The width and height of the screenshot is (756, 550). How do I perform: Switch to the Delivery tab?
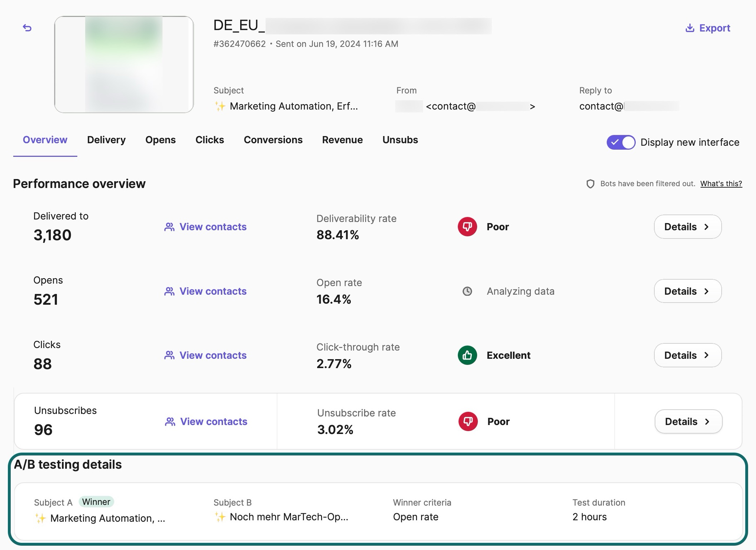point(106,140)
